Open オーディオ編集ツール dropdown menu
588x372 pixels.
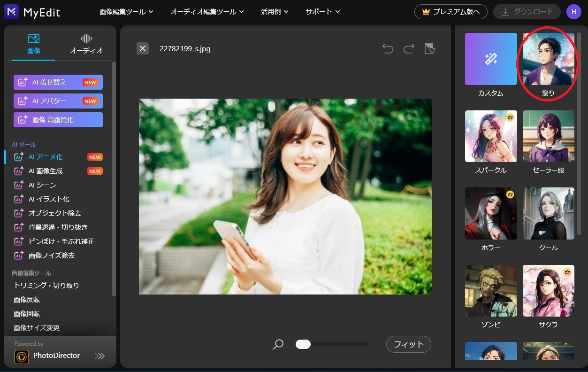click(207, 12)
